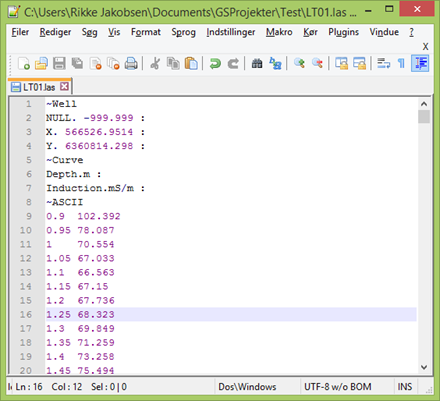
Task: Click the 0.9 102.392 data row
Action: pos(83,216)
